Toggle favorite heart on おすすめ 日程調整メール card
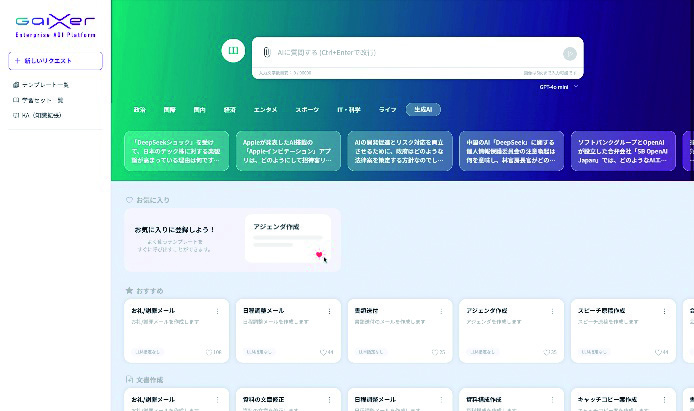The height and width of the screenshot is (411, 694). 323,352
